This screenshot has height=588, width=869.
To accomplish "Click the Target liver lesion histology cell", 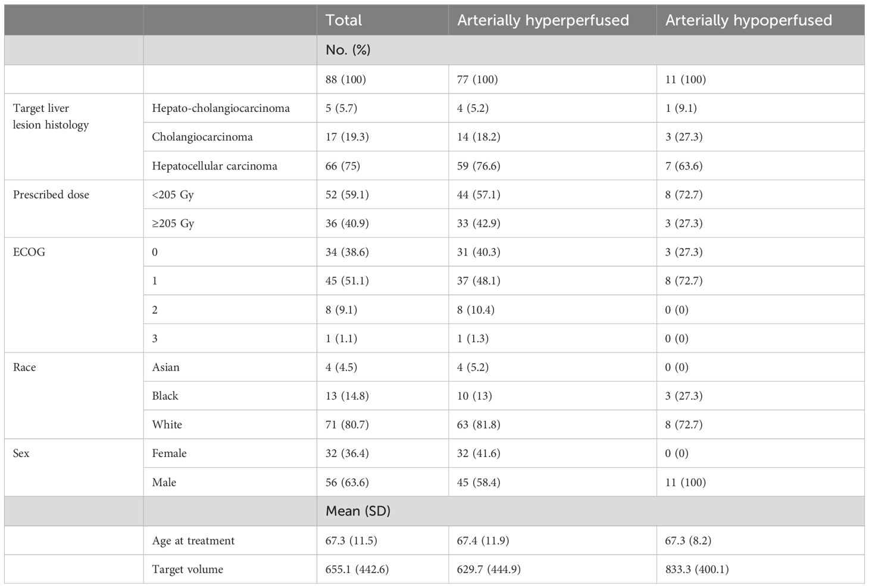I will click(x=51, y=117).
